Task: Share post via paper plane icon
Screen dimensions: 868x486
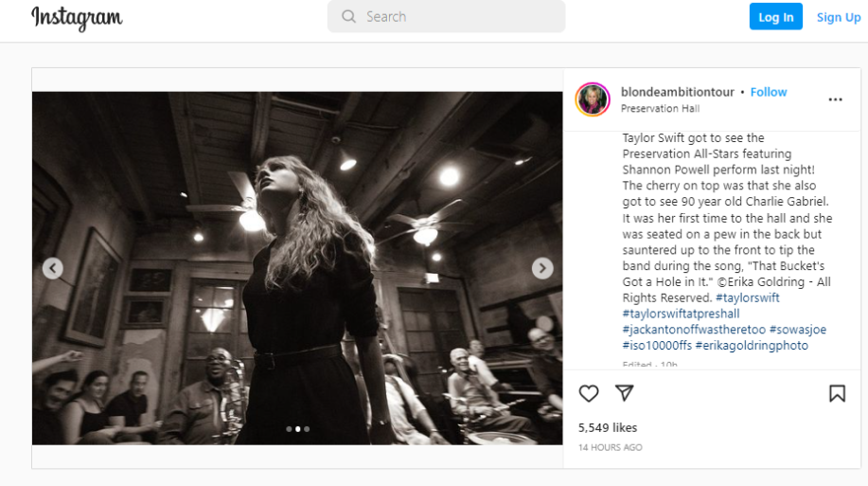Action: [x=624, y=393]
